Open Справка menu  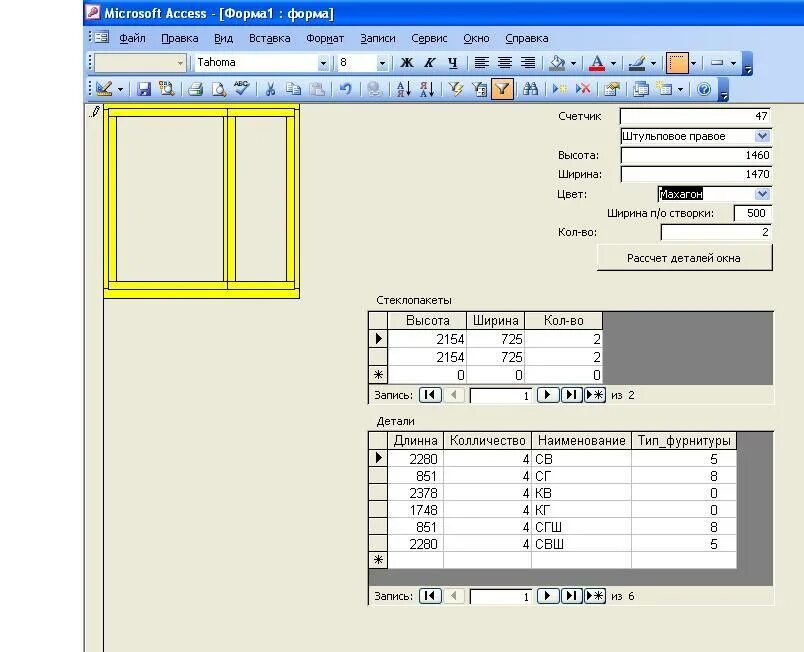click(527, 38)
